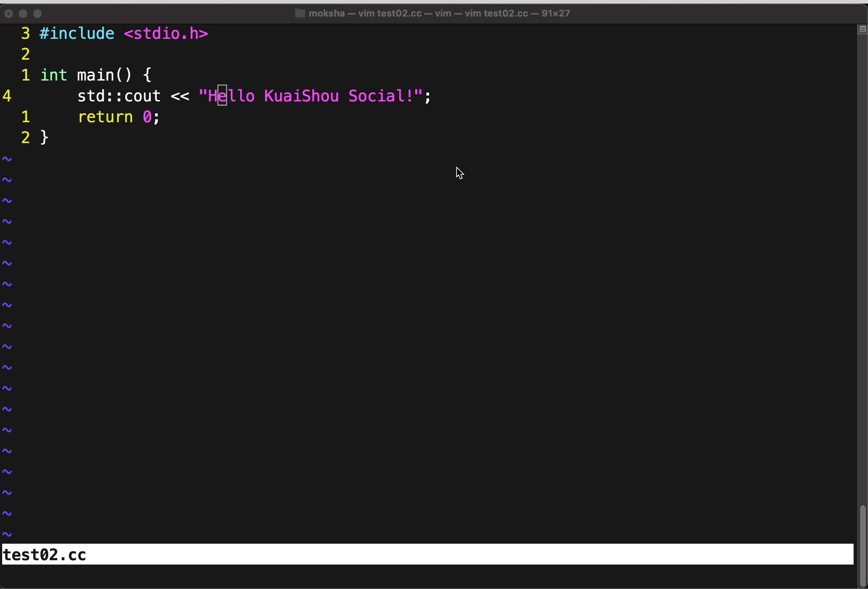Click the window title text
The width and height of the screenshot is (868, 589).
439,13
